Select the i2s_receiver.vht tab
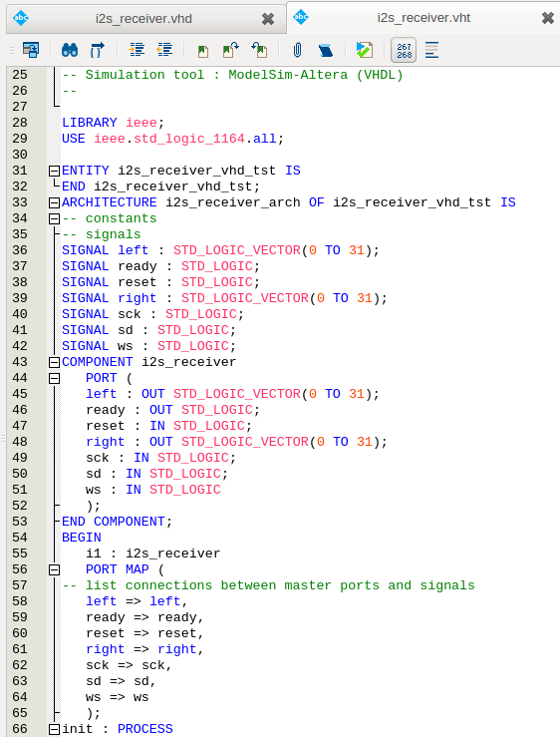 [x=423, y=18]
